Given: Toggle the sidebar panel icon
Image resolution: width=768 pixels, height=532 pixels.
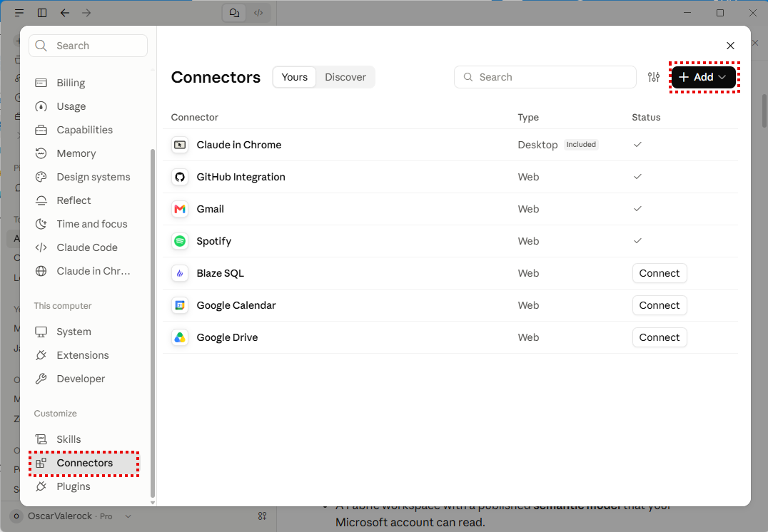Looking at the screenshot, I should [42, 13].
